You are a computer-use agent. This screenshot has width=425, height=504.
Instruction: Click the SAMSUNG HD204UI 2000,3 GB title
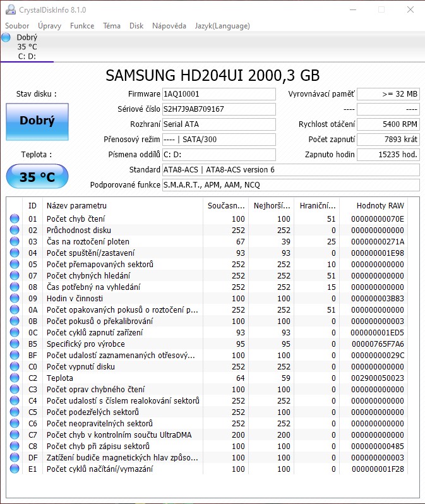pyautogui.click(x=212, y=75)
